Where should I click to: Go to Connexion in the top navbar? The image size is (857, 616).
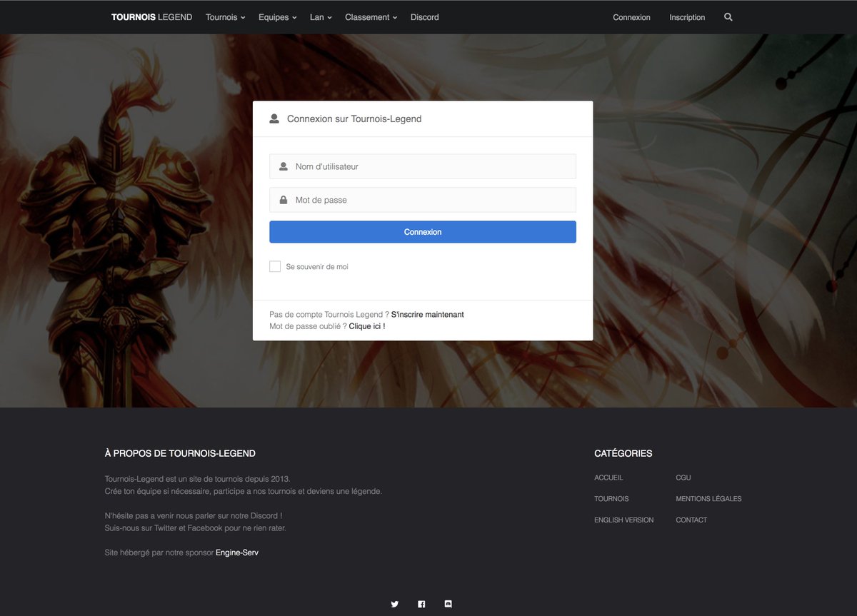point(631,17)
